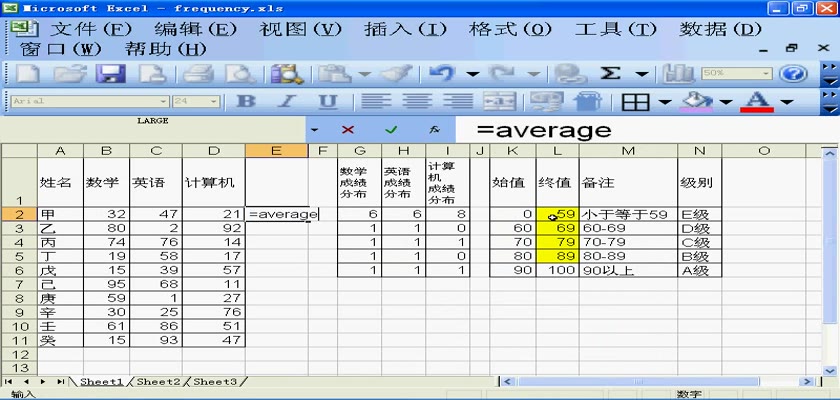The width and height of the screenshot is (840, 400).
Task: Click the Format Painter brush
Action: tap(397, 73)
